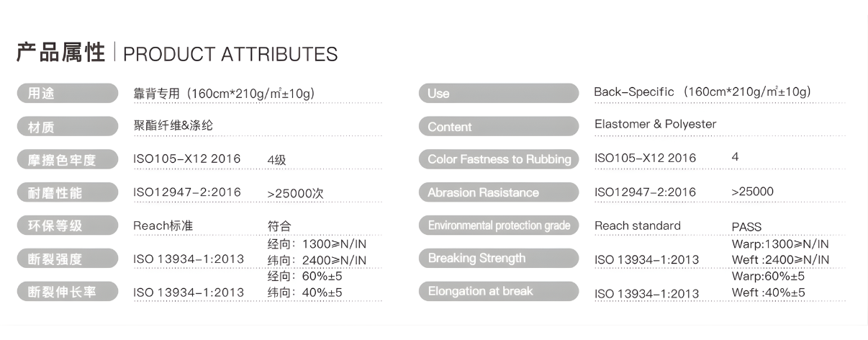This screenshot has height=340, width=868.
Task: Click the 产品属性 Chinese heading
Action: tap(61, 53)
